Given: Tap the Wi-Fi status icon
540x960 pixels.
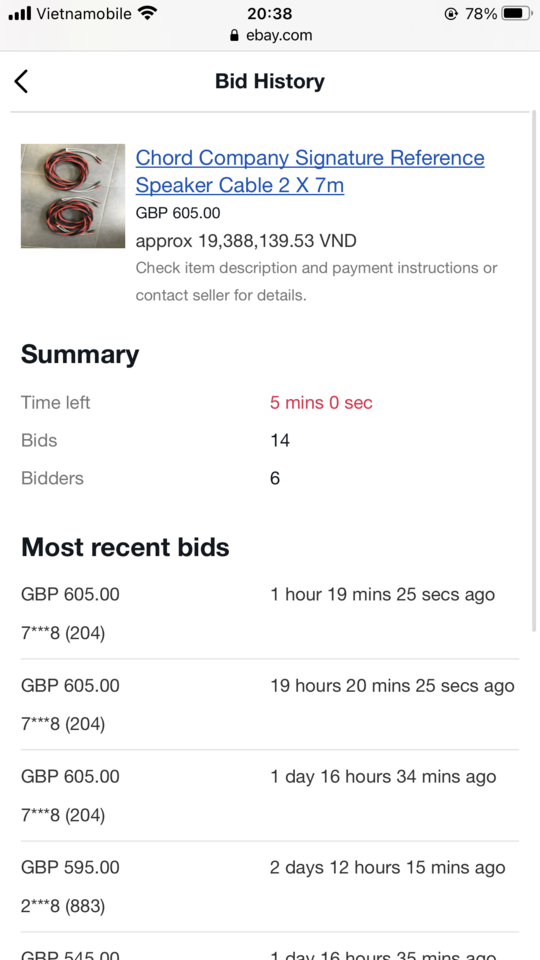Looking at the screenshot, I should [x=147, y=13].
